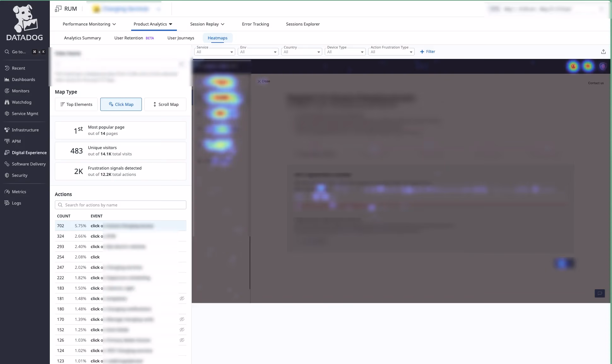Screen dimensions: 612x364
Task: Hide the action row with count 181
Action: click(182, 298)
